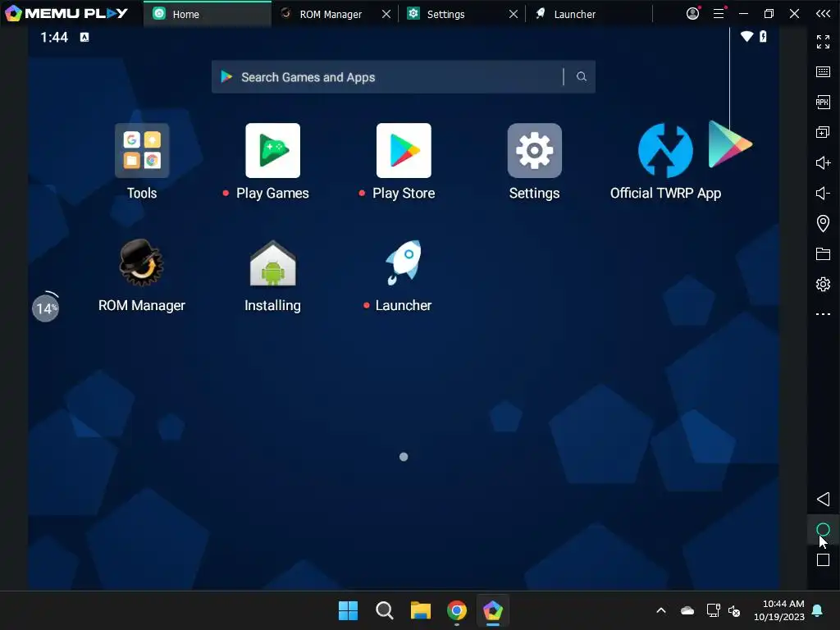Tap the Android recent apps square

[823, 560]
